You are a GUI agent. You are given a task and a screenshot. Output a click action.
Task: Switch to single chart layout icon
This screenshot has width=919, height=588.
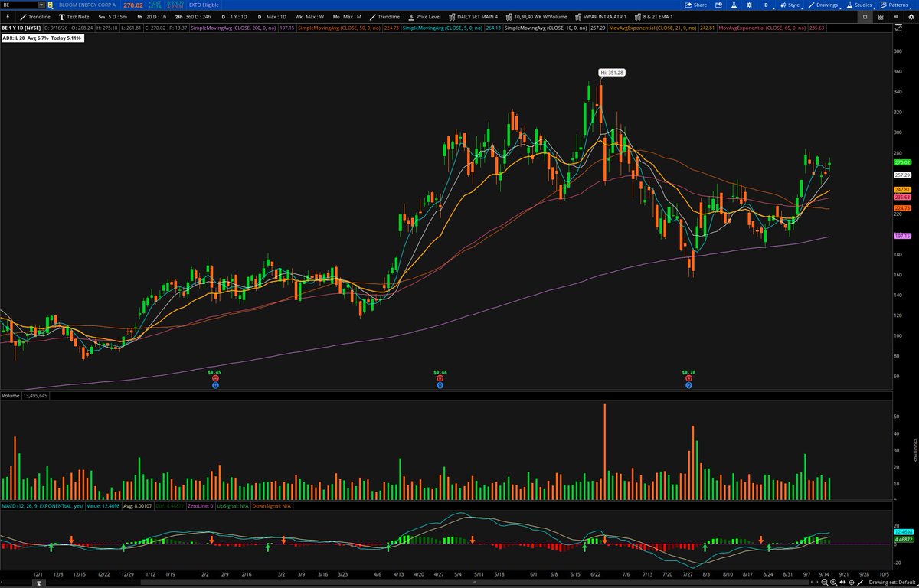[865, 16]
